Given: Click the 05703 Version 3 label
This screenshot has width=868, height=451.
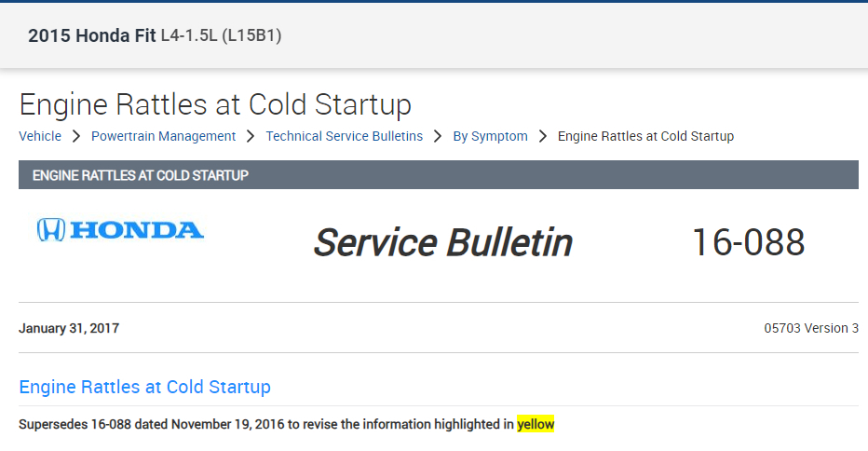Looking at the screenshot, I should [811, 328].
